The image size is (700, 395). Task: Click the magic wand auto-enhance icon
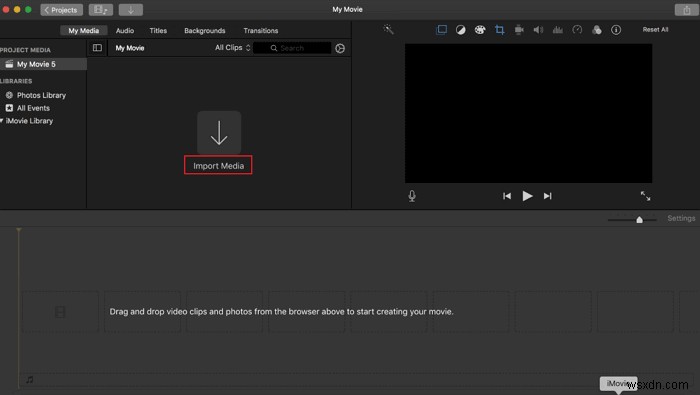pos(388,29)
